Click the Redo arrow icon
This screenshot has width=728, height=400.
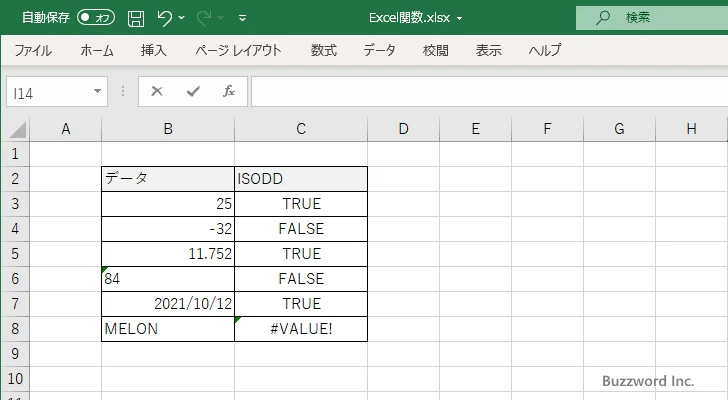pyautogui.click(x=204, y=18)
